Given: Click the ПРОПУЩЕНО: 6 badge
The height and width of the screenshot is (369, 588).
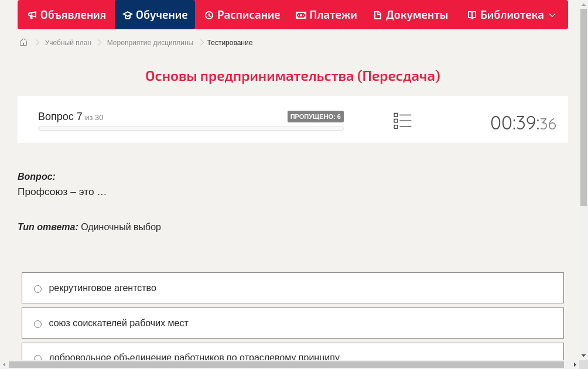Looking at the screenshot, I should [x=315, y=117].
